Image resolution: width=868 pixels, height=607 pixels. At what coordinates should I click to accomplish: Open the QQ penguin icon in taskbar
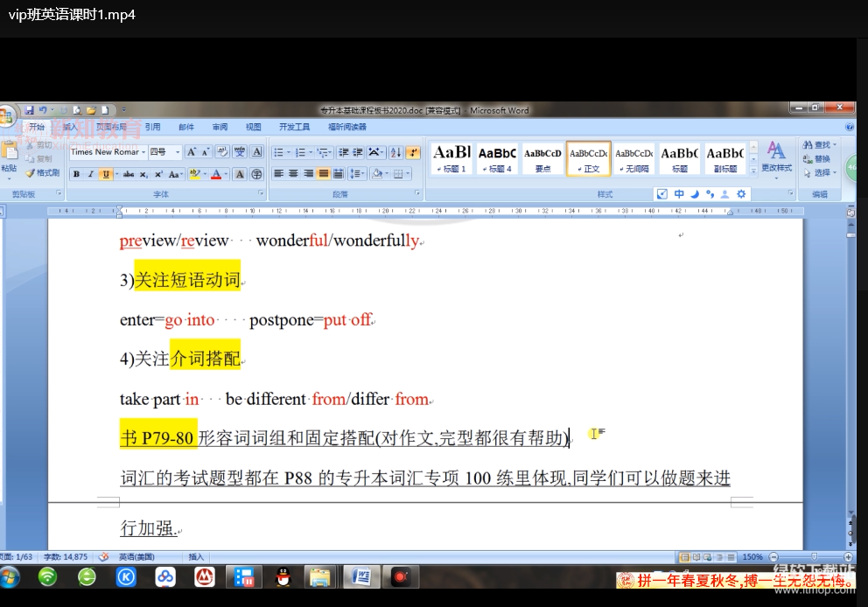click(x=283, y=577)
